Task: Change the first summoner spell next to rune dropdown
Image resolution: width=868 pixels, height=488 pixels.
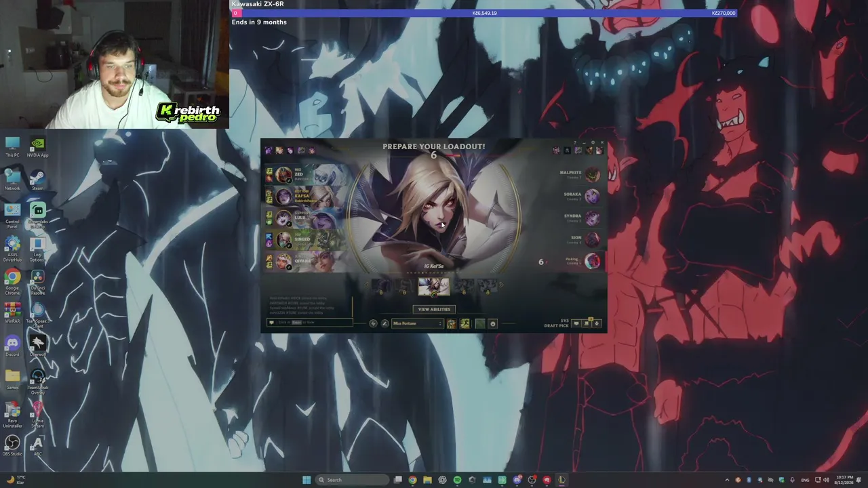Action: [452, 323]
